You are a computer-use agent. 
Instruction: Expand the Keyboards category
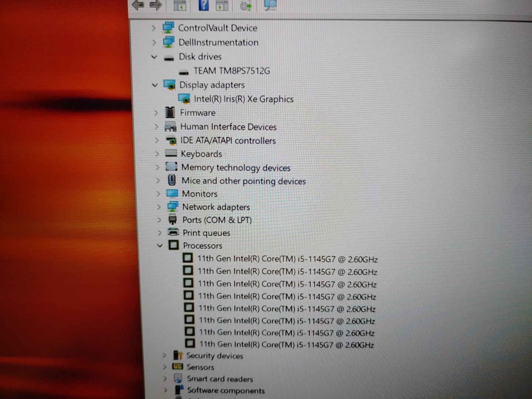tap(157, 154)
